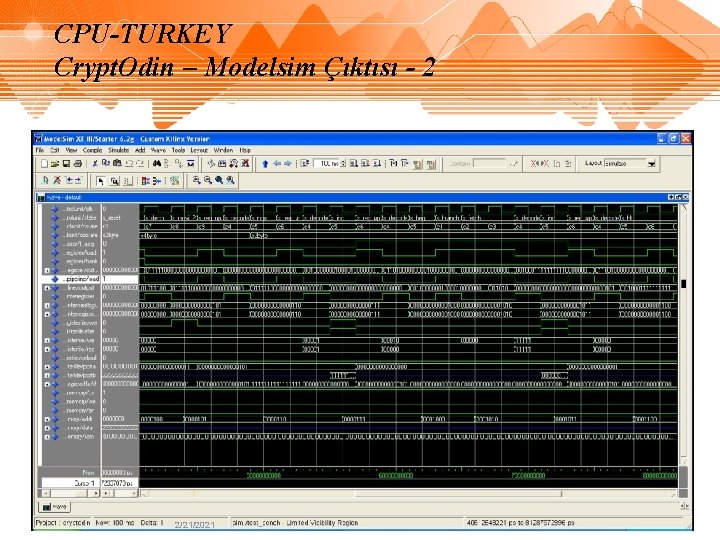Viewport: 720px width, 540px height.
Task: Open the Simulate menu
Action: (x=118, y=150)
